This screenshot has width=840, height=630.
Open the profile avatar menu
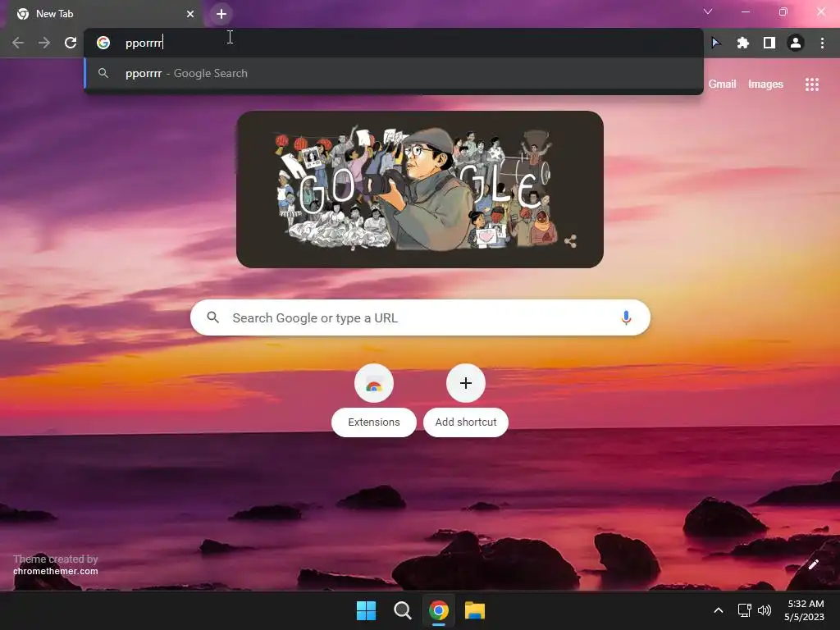coord(796,43)
